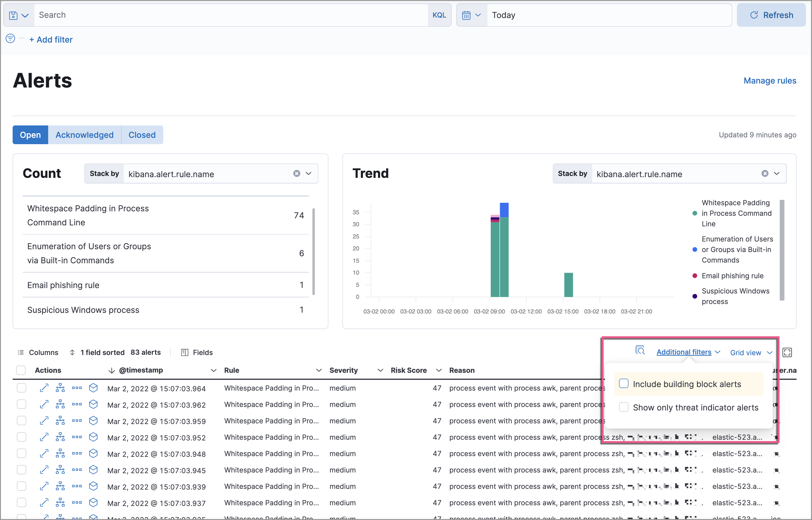
Task: Enable Include building block alerts checkbox
Action: point(623,384)
